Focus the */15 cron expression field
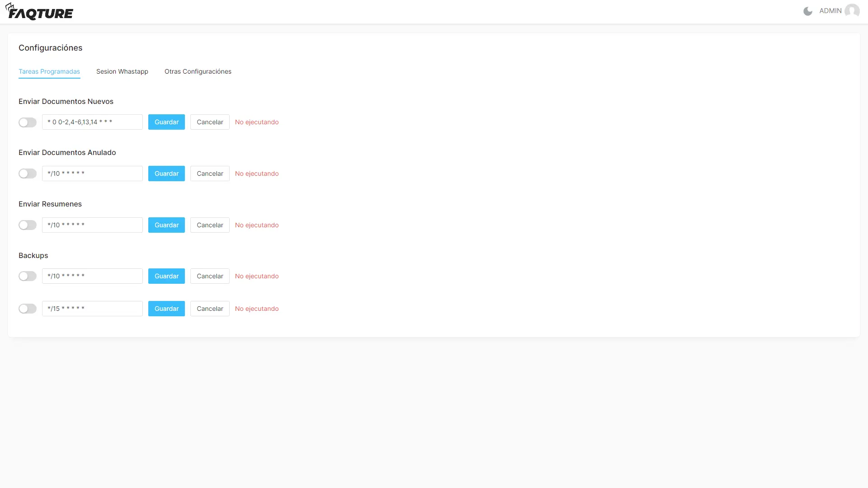Image resolution: width=868 pixels, height=488 pixels. (x=92, y=309)
